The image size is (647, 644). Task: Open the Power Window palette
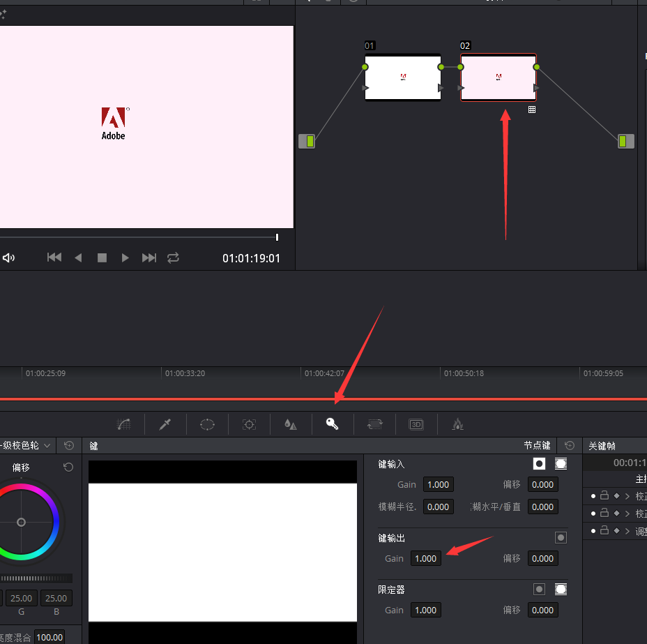(207, 424)
